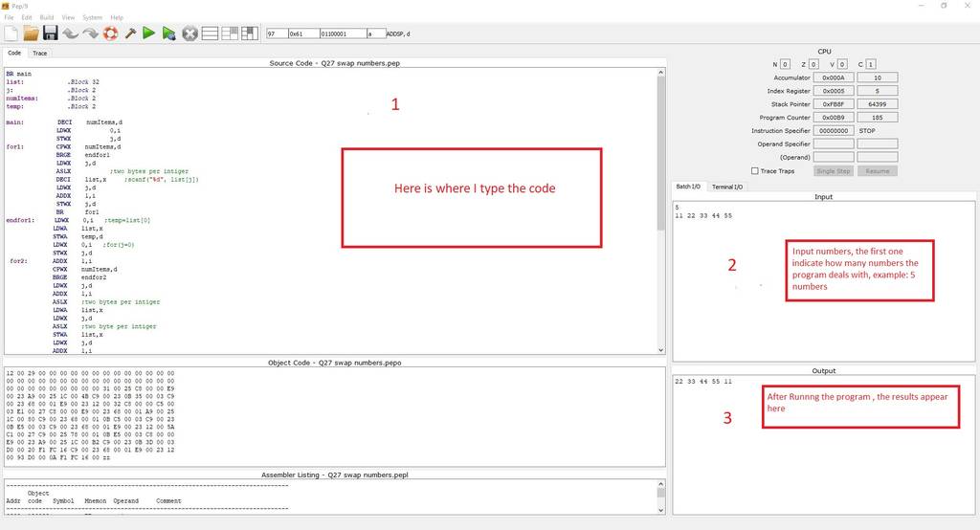
Task: Click the Input pane line '11 22 33 44 55'
Action: point(703,215)
